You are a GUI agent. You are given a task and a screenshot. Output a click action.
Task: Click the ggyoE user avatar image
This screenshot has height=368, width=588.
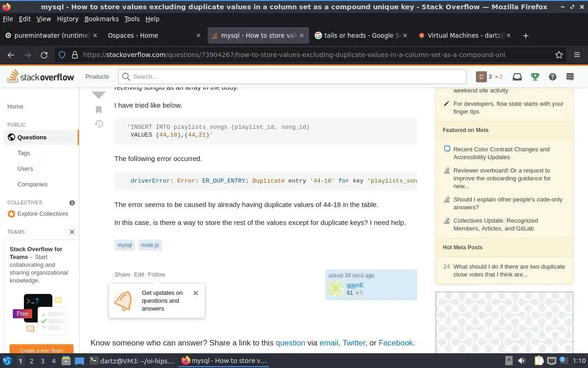pos(336,288)
